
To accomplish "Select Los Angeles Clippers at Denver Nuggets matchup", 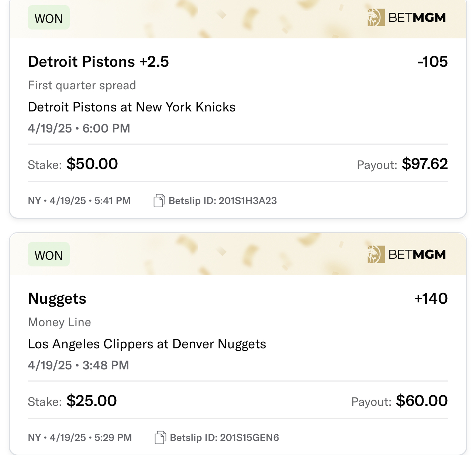I will point(147,344).
